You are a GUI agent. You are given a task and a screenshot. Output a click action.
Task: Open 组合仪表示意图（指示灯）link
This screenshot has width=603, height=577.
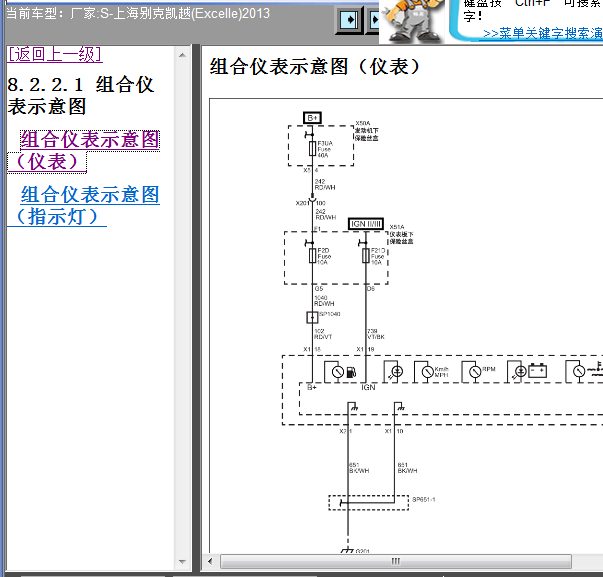click(x=83, y=205)
